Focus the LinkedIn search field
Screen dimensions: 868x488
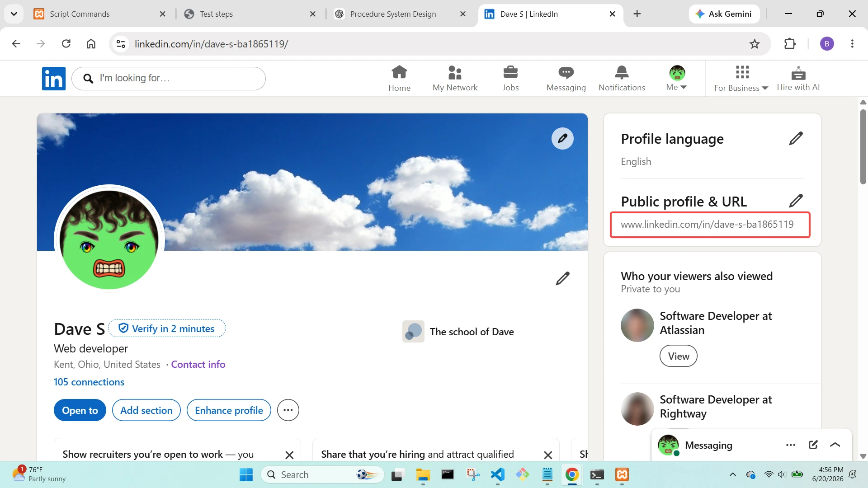169,79
